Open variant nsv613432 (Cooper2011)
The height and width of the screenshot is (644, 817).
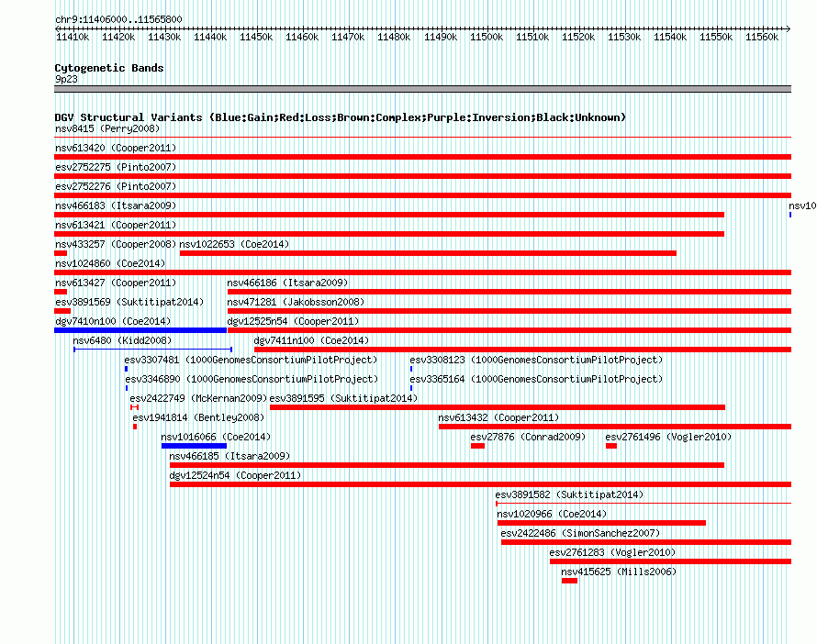click(x=498, y=417)
